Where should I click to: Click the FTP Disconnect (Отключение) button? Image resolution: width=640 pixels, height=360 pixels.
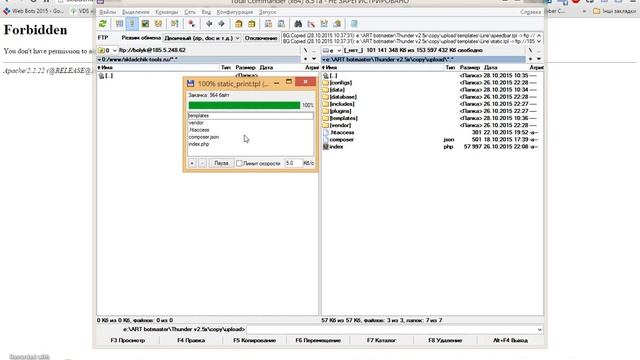point(261,38)
